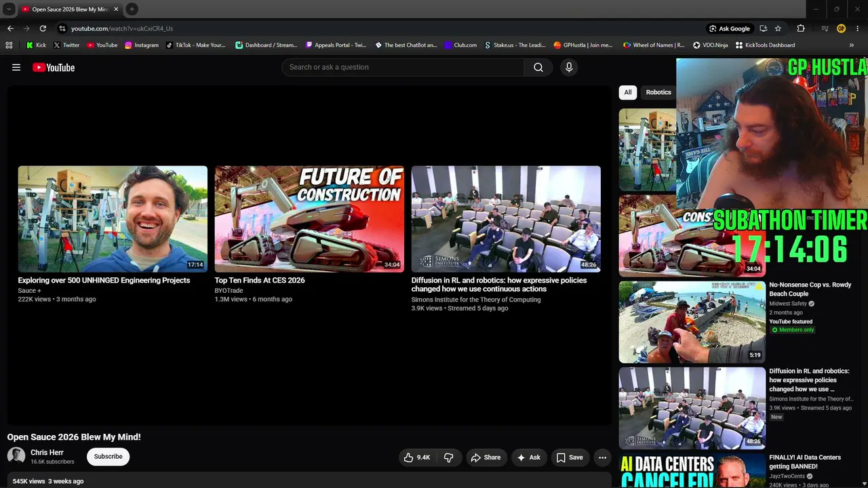Click the Ask button under the video

coord(528,457)
